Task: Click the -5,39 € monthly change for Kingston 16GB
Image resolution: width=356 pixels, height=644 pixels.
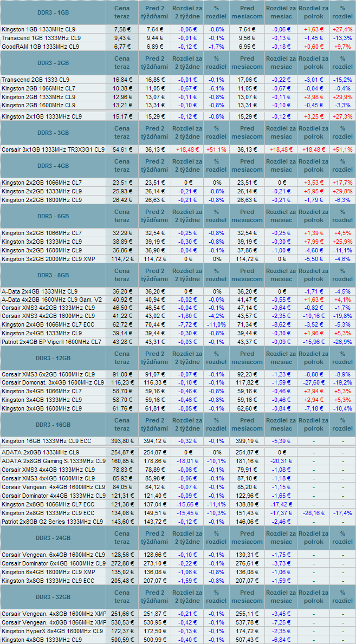Action: 282,441
